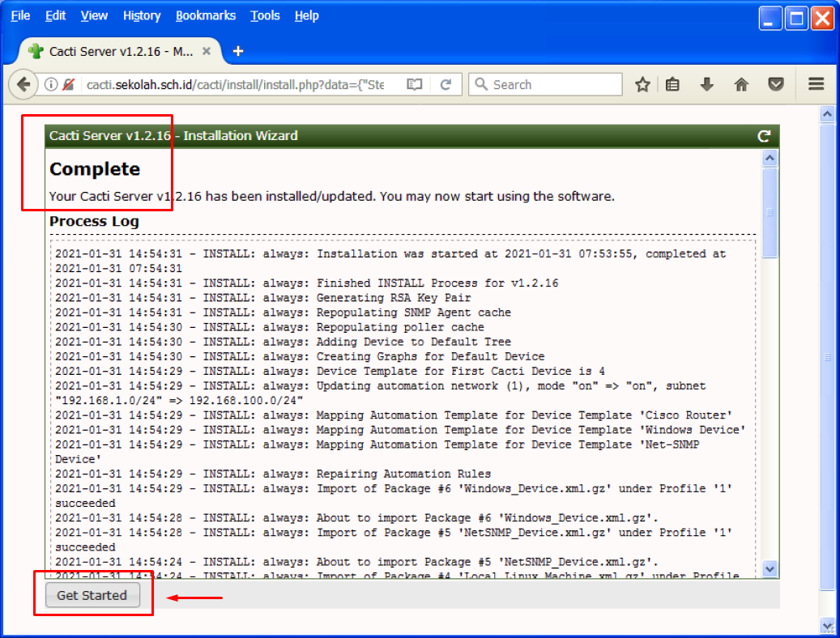840x638 pixels.
Task: Click the Get Started button
Action: (92, 595)
